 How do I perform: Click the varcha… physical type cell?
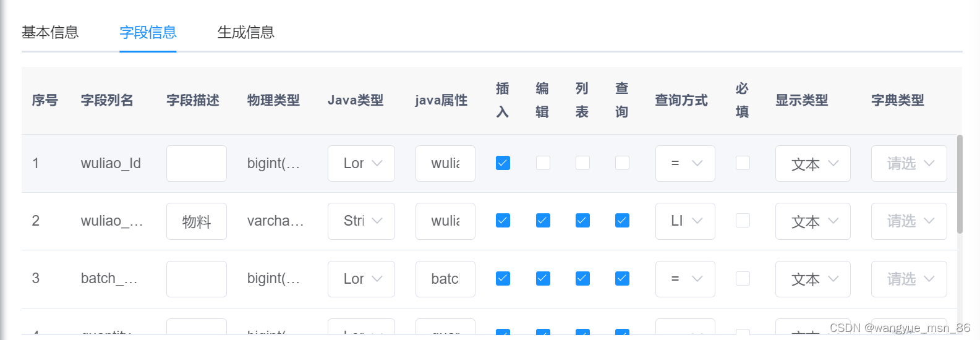[x=275, y=221]
